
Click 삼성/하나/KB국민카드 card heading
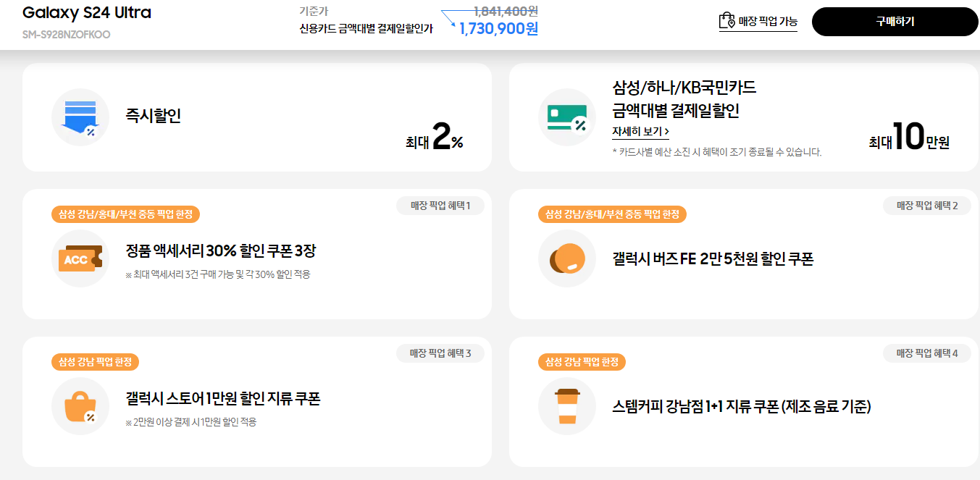coord(684,88)
